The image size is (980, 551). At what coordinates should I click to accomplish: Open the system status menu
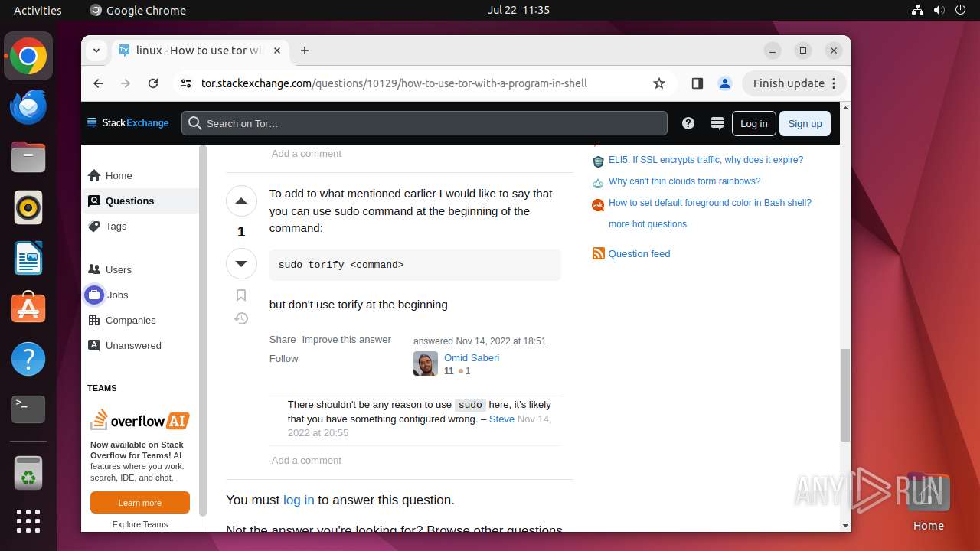pos(939,10)
